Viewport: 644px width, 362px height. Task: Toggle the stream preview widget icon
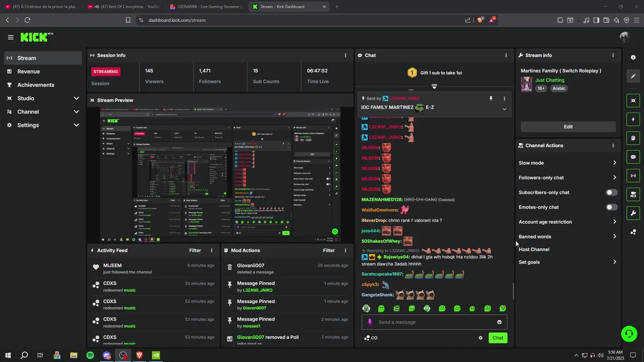click(633, 101)
